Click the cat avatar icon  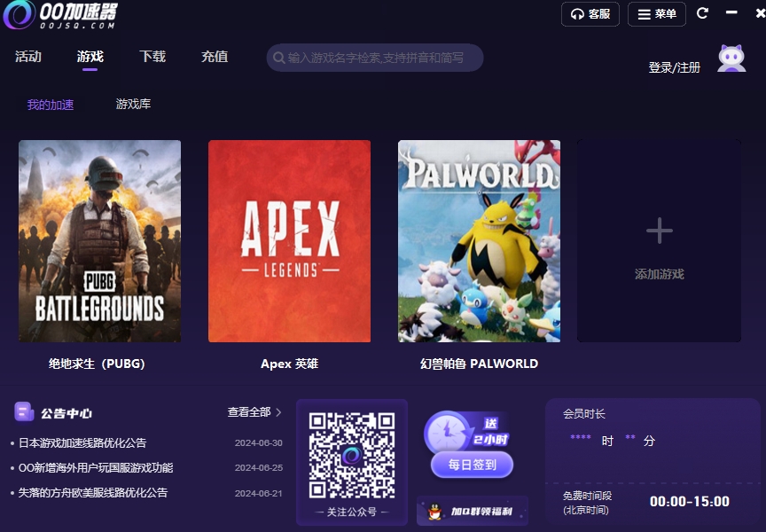731,59
